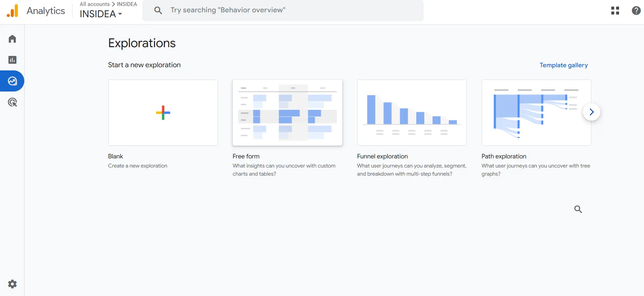The image size is (644, 296).
Task: Open the Template gallery link
Action: (563, 65)
